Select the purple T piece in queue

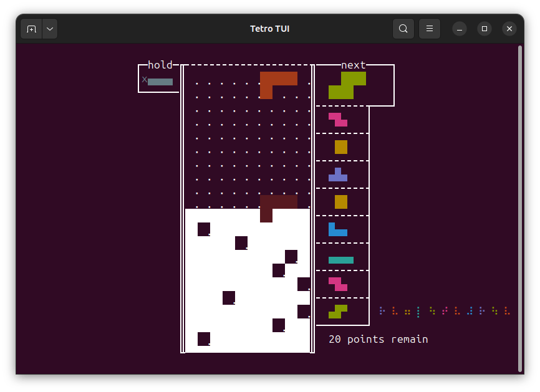pyautogui.click(x=338, y=174)
